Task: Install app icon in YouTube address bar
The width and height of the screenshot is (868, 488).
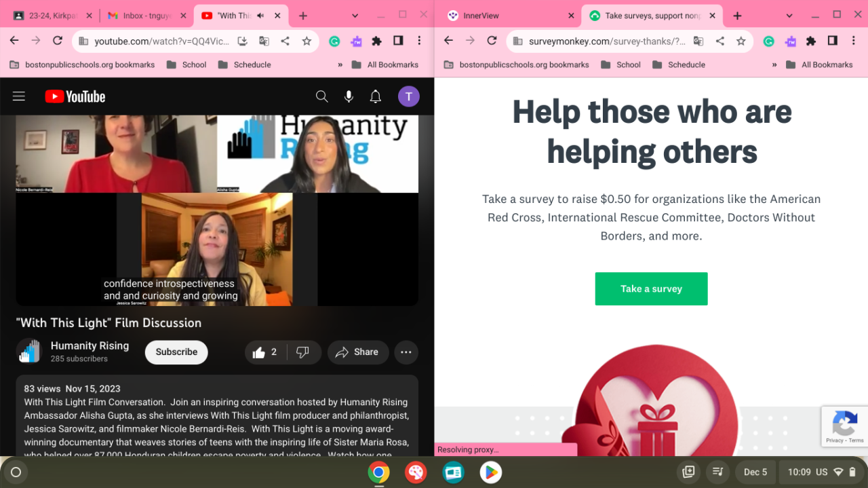Action: click(242, 41)
